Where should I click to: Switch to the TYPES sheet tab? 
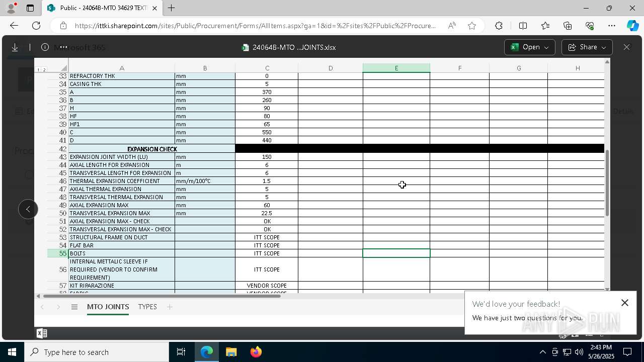tap(147, 307)
